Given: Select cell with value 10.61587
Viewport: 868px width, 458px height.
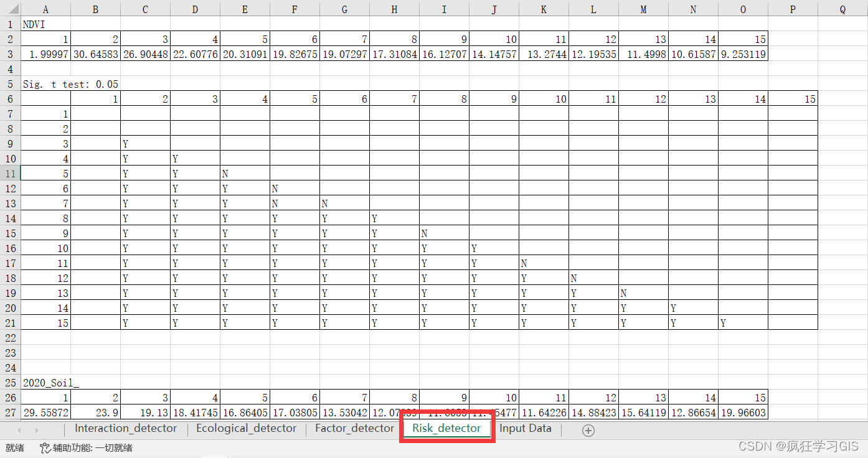Looking at the screenshot, I should tap(694, 54).
